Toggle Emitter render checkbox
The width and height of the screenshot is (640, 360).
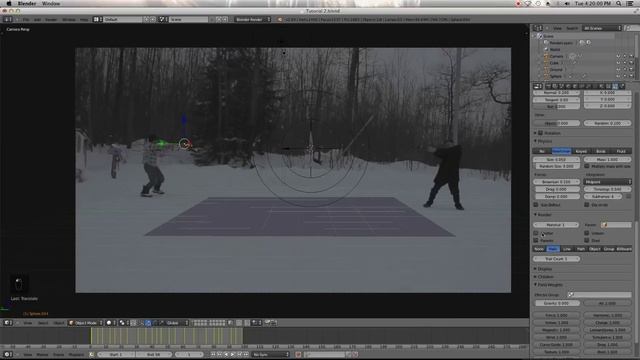(536, 233)
